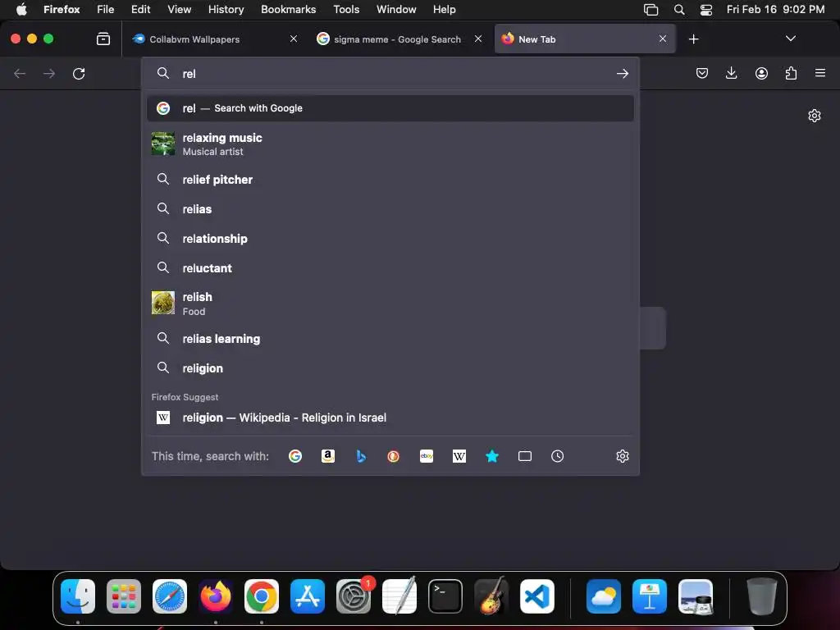Open the History menu
840x630 pixels.
point(226,9)
